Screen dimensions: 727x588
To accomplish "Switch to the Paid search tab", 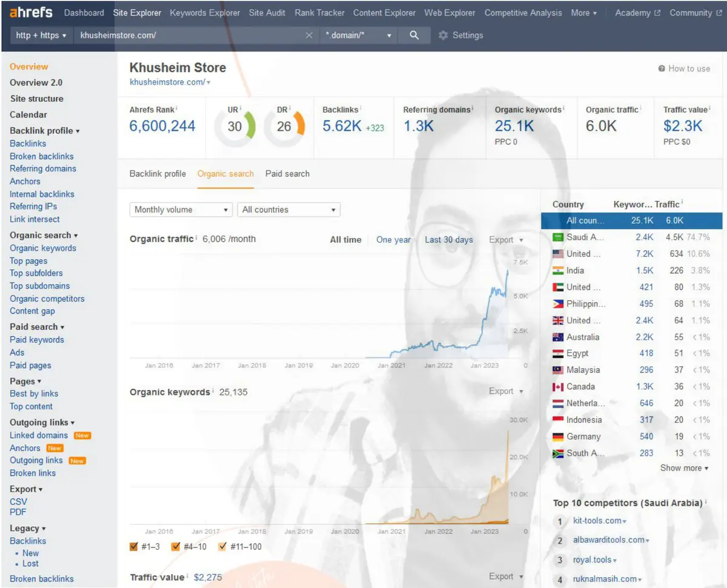I will coord(287,174).
